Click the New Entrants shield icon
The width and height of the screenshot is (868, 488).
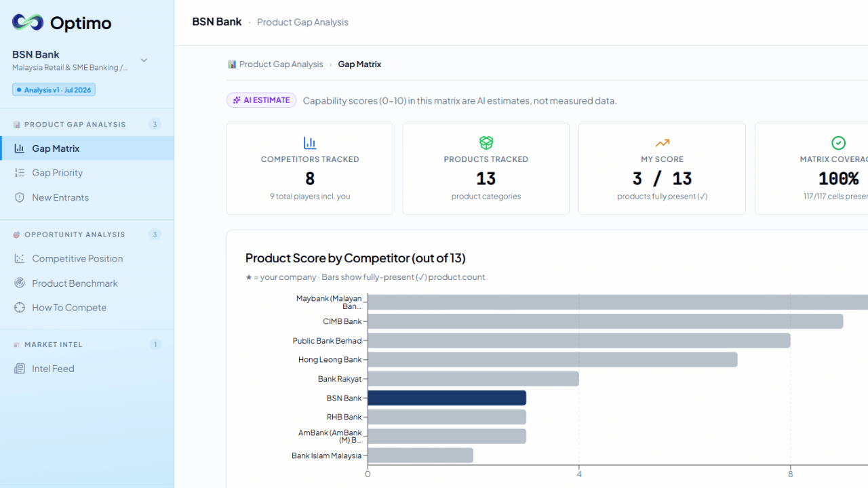coord(20,197)
